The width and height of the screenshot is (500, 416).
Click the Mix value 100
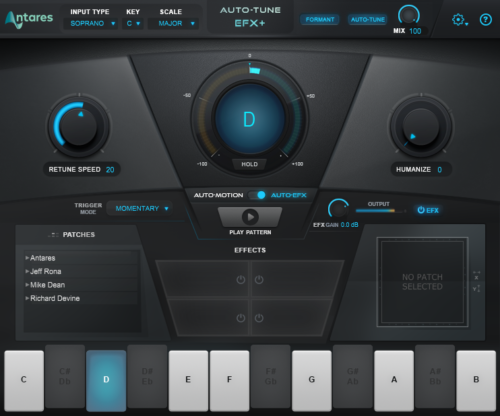[x=415, y=31]
